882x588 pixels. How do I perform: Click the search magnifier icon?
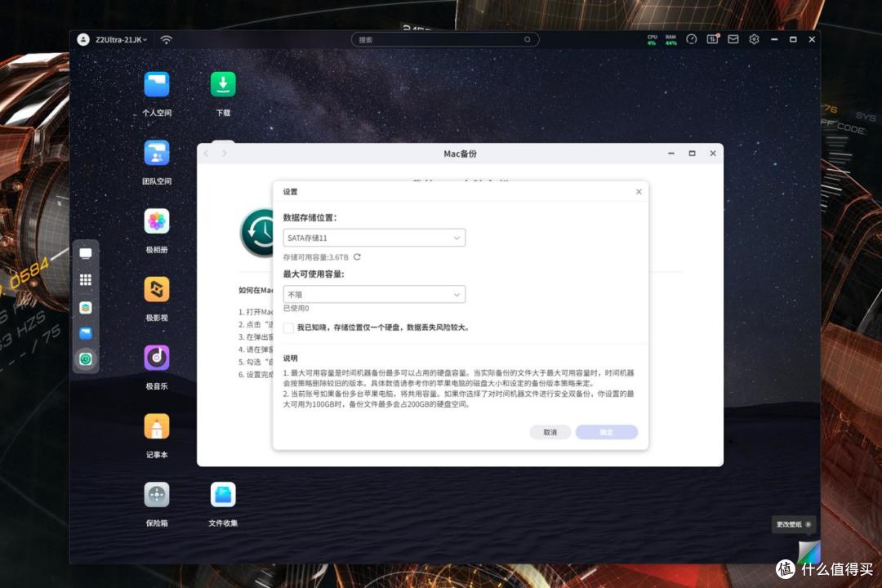click(527, 39)
